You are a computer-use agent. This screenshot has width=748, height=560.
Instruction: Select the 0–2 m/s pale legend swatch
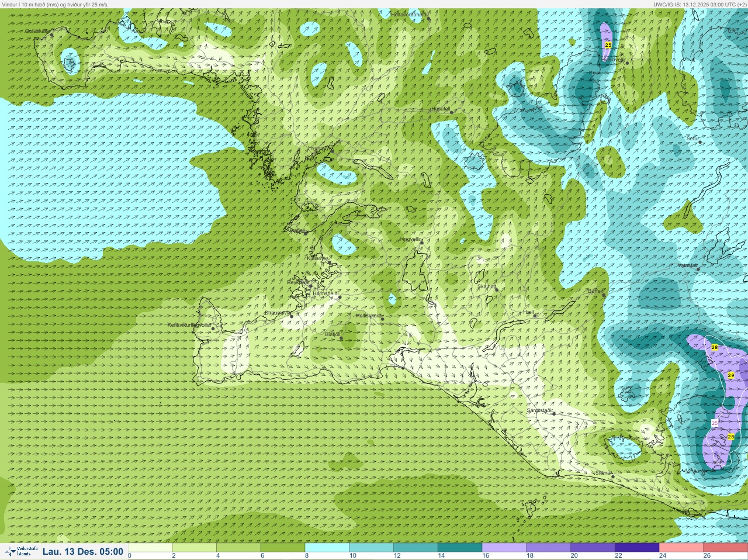pos(150,548)
